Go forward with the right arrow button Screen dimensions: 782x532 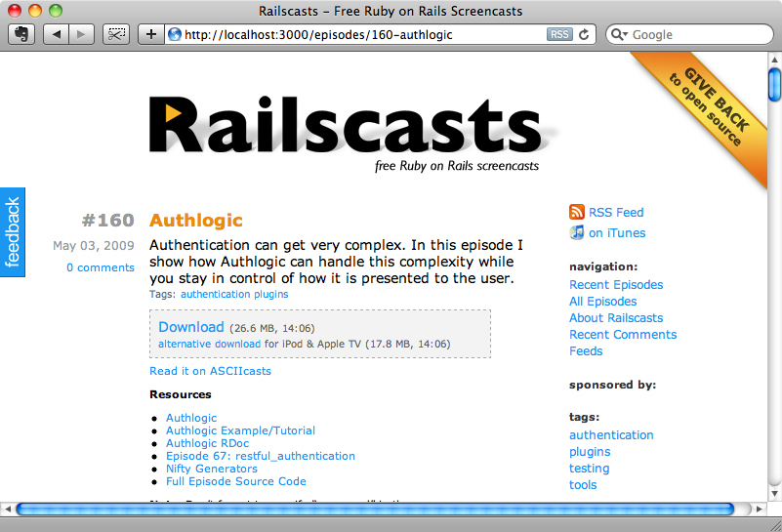(x=81, y=34)
